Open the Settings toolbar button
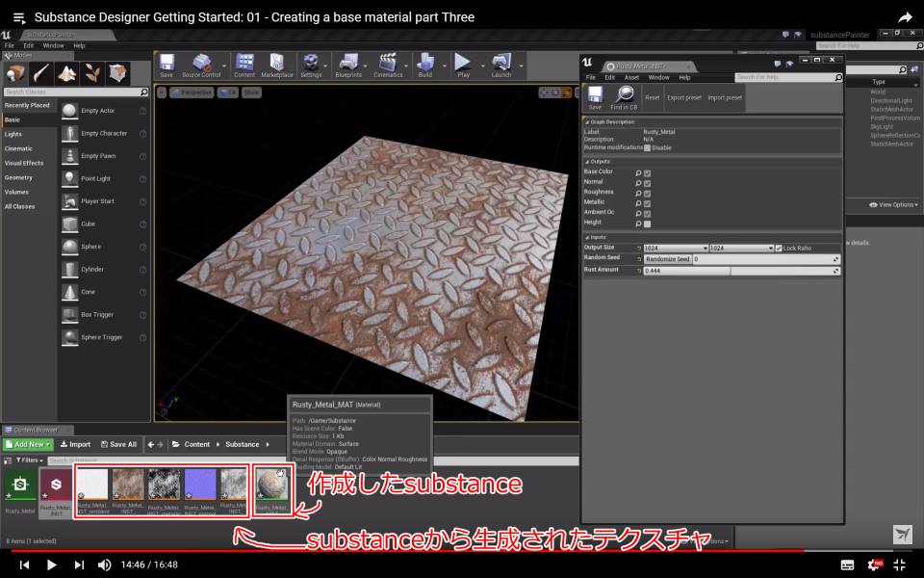The image size is (924, 578). point(311,66)
